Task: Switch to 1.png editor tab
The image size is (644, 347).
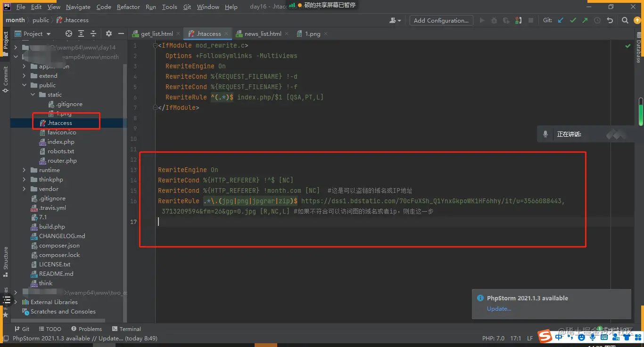Action: pyautogui.click(x=312, y=34)
